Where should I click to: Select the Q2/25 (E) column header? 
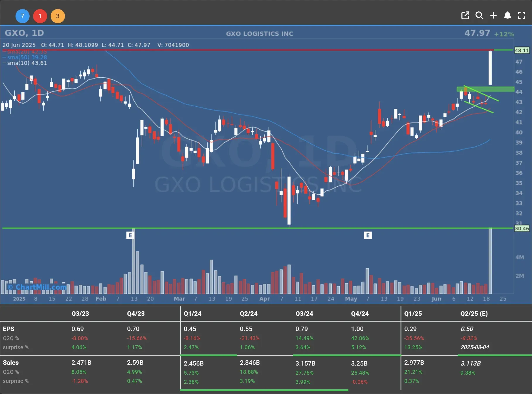tap(474, 313)
